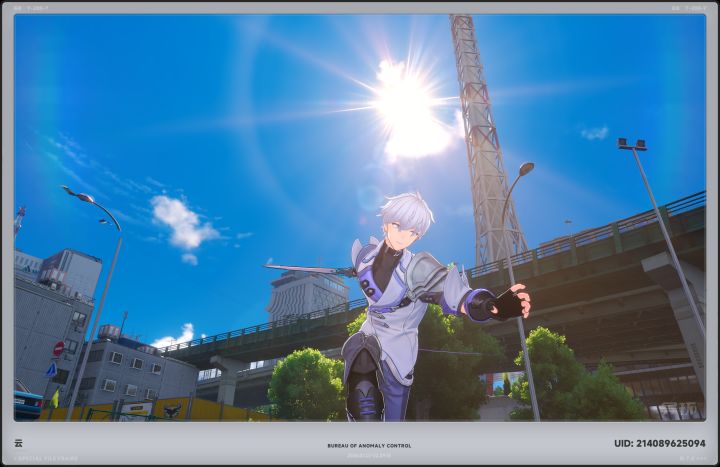The width and height of the screenshot is (720, 467).
Task: Click the UID: 214089625094 text
Action: (x=659, y=444)
